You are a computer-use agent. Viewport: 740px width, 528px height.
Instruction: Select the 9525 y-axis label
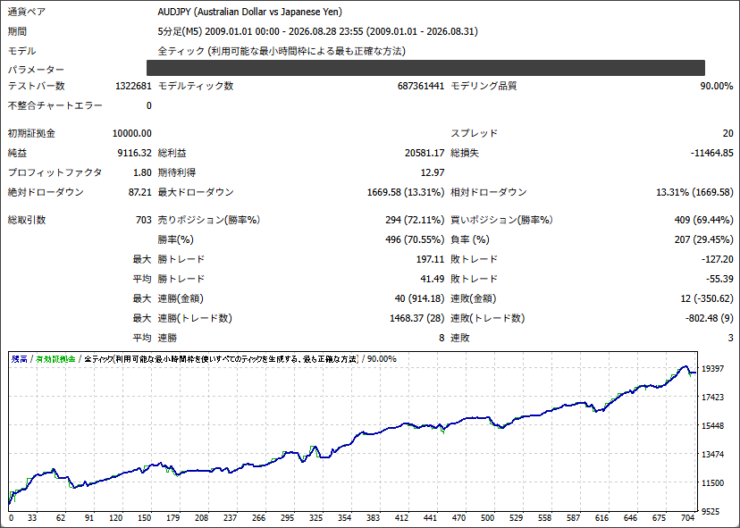pyautogui.click(x=710, y=512)
